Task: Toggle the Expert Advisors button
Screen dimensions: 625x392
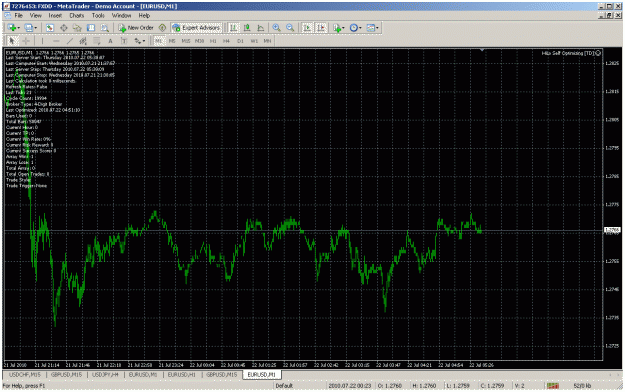Action: tap(197, 28)
